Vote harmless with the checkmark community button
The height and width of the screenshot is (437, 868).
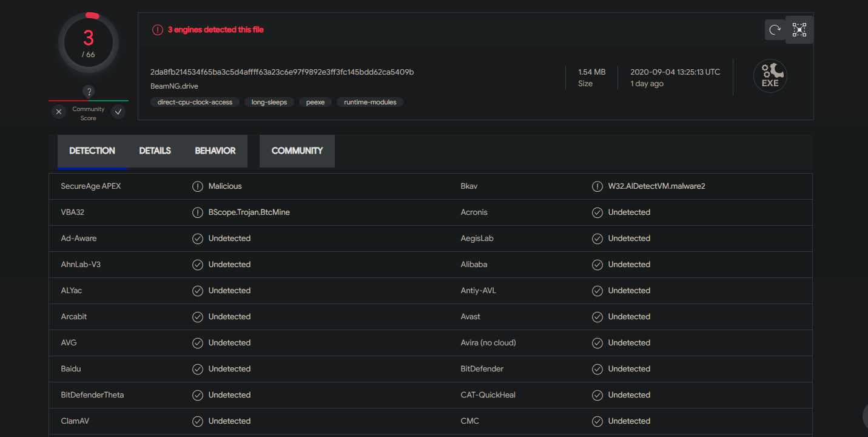coord(119,112)
